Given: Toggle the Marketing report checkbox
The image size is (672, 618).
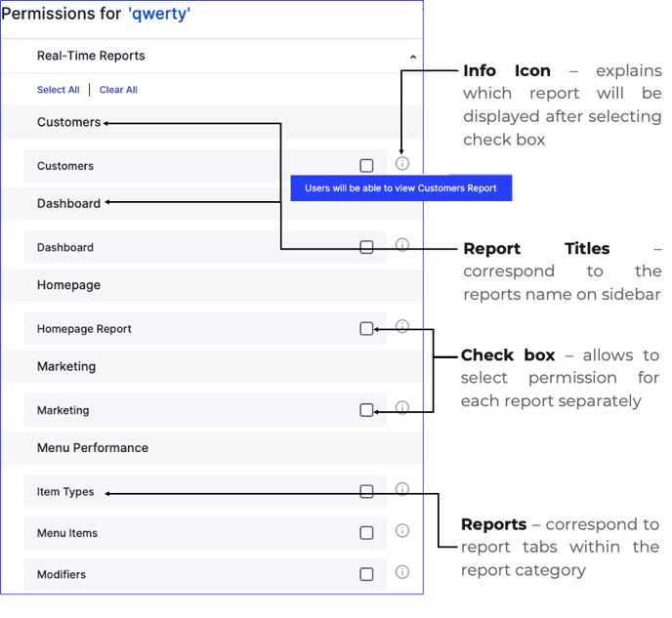Looking at the screenshot, I should (366, 410).
